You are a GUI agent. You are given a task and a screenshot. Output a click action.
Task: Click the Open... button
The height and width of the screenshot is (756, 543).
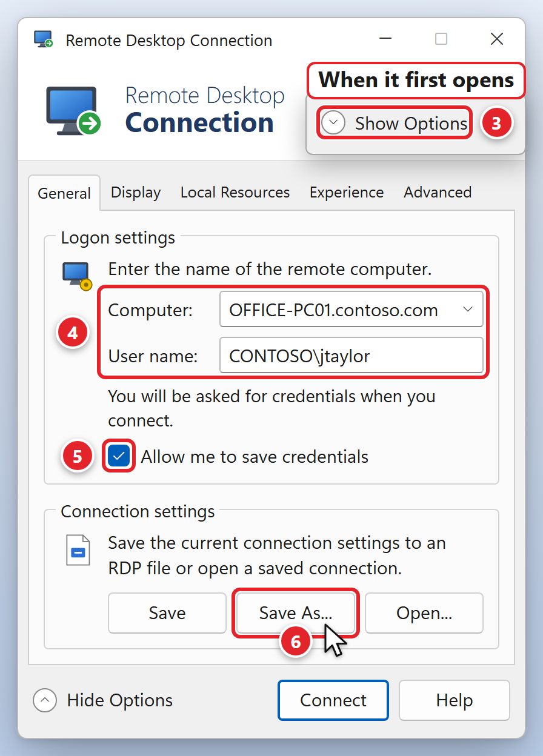click(424, 613)
